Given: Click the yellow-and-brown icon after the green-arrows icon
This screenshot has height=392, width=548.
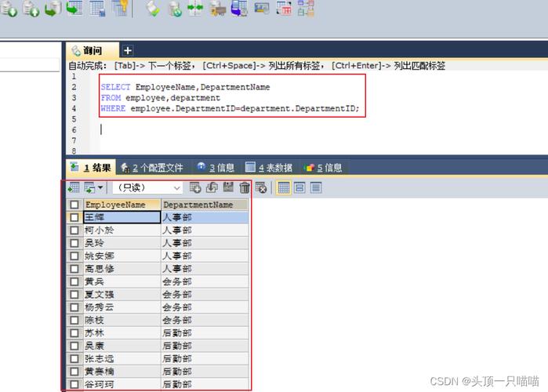Looking at the screenshot, I should click(x=218, y=9).
